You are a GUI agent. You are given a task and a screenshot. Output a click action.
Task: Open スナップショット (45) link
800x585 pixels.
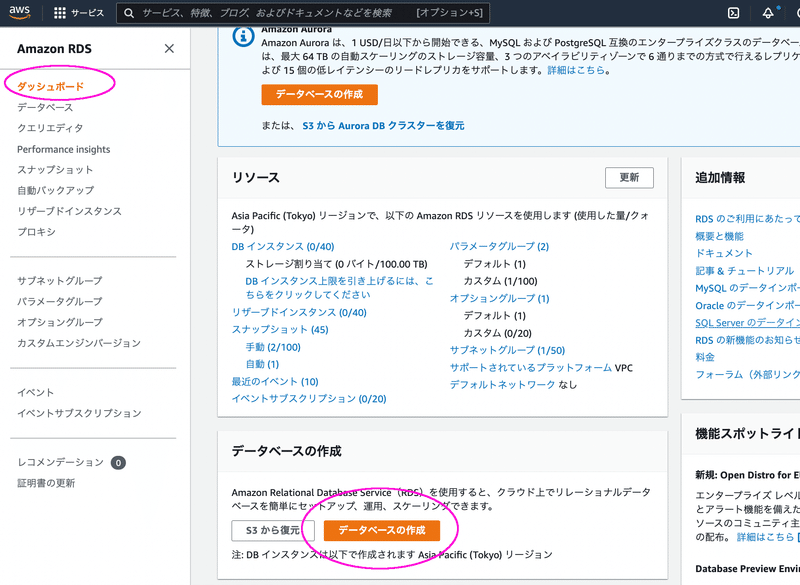[x=280, y=329]
